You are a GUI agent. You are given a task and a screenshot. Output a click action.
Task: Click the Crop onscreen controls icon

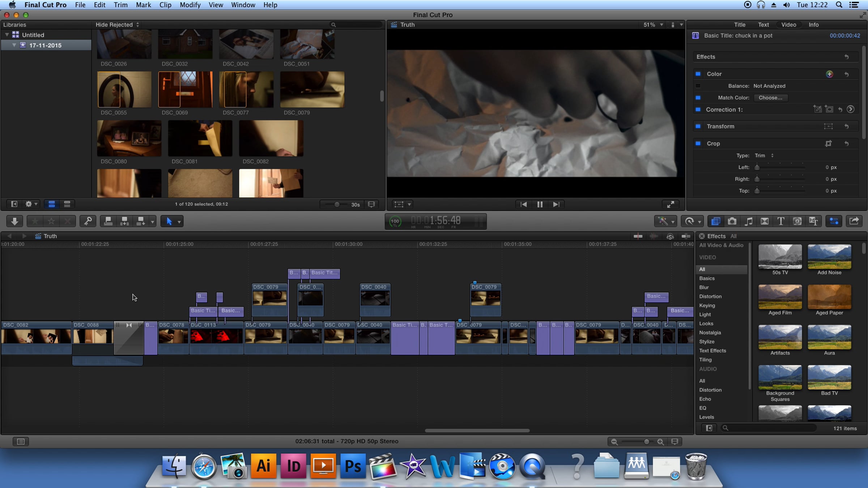(x=828, y=144)
